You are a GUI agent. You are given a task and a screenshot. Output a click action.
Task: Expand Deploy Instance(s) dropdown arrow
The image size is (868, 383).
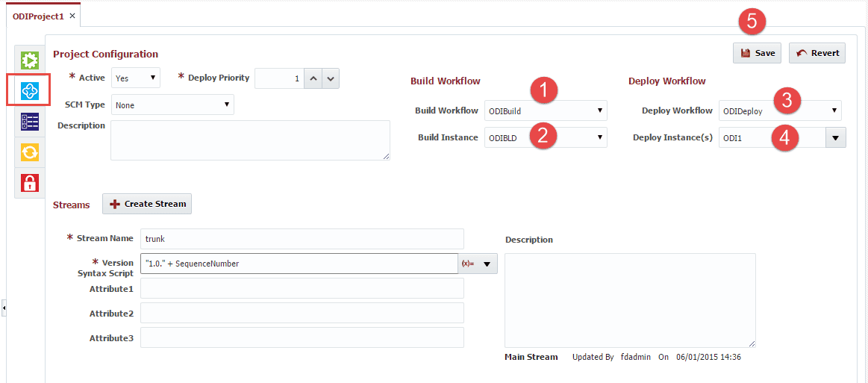[x=835, y=138]
